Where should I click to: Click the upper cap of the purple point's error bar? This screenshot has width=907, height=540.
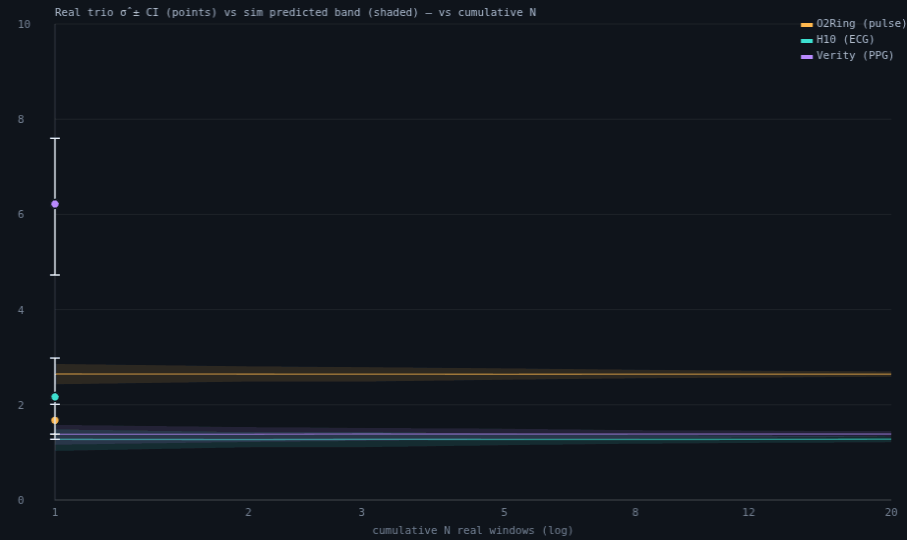coord(55,139)
